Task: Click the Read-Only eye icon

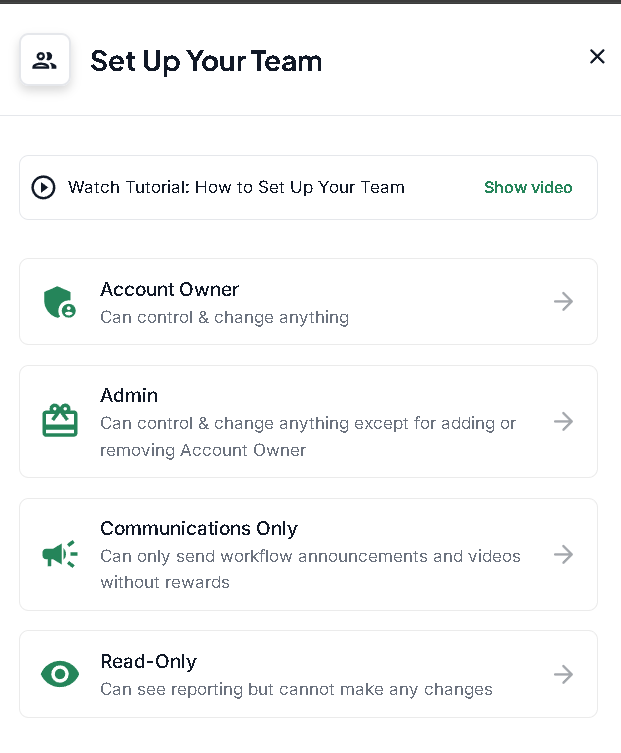Action: pos(60,674)
